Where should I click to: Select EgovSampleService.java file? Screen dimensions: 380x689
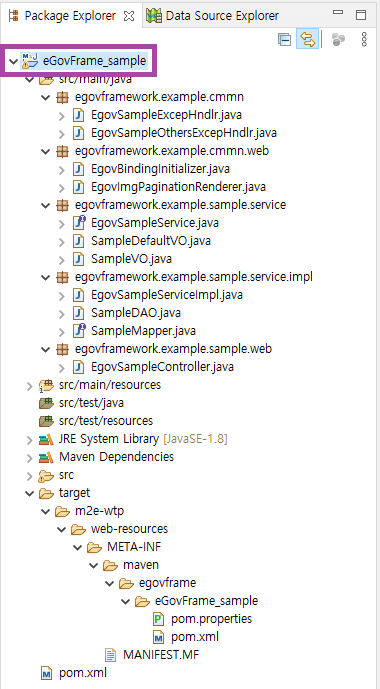155,223
